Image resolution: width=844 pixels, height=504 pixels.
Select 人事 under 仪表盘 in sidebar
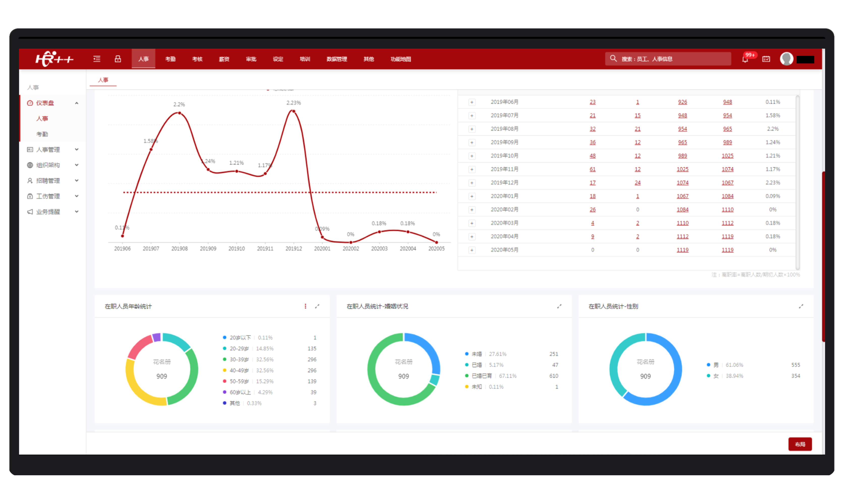coord(42,118)
